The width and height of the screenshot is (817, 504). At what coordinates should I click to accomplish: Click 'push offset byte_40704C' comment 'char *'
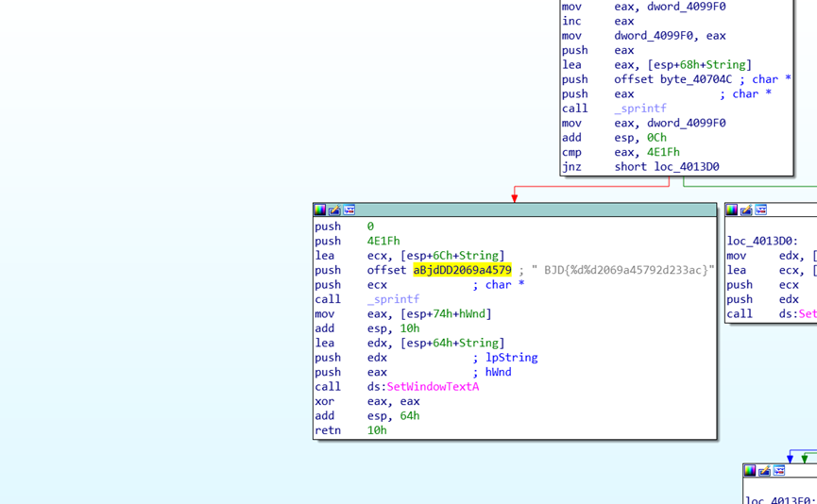(772, 79)
